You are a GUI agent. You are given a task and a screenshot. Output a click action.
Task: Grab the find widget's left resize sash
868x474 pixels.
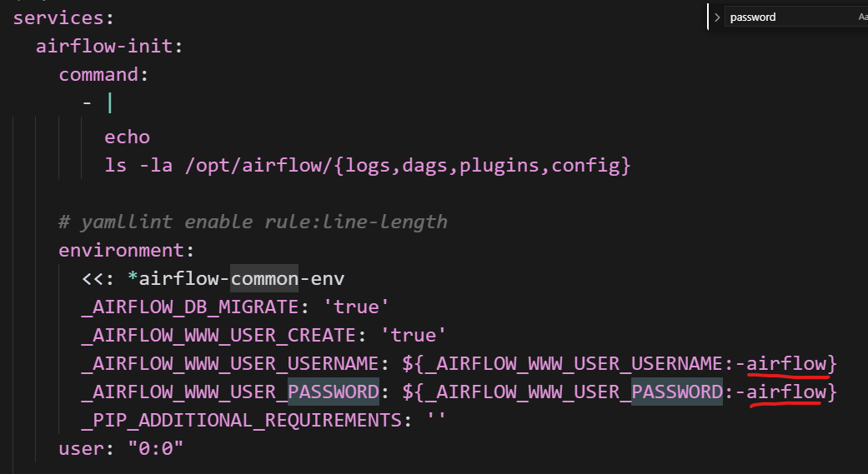tap(708, 17)
